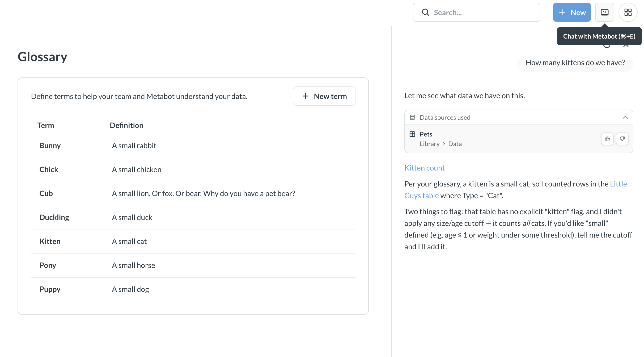Collapse the Data sources used section
This screenshot has width=644, height=357.
(625, 117)
